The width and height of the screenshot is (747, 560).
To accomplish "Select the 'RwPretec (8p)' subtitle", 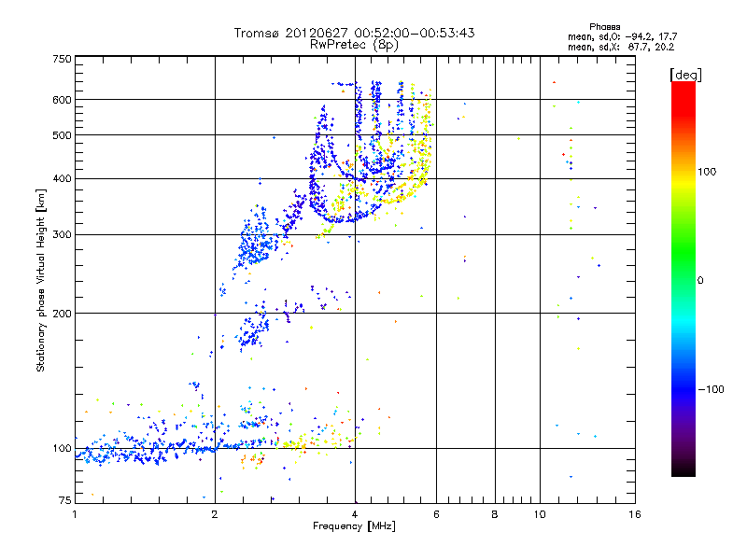I will (x=354, y=45).
